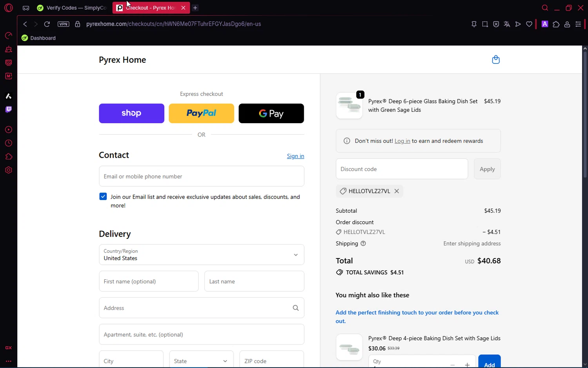Open the ad blocker shield

click(x=496, y=24)
